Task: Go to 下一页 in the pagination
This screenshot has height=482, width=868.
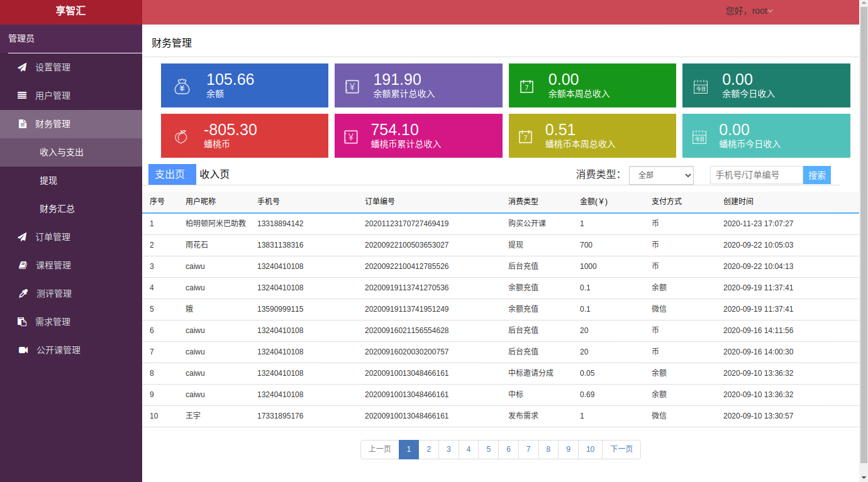Action: pyautogui.click(x=621, y=449)
